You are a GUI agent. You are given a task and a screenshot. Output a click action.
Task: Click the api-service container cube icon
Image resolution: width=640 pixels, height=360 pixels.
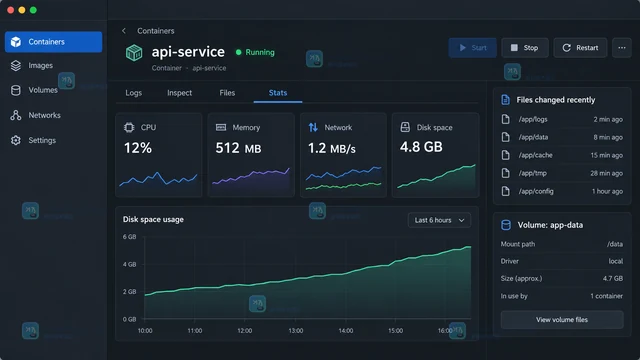(x=134, y=53)
